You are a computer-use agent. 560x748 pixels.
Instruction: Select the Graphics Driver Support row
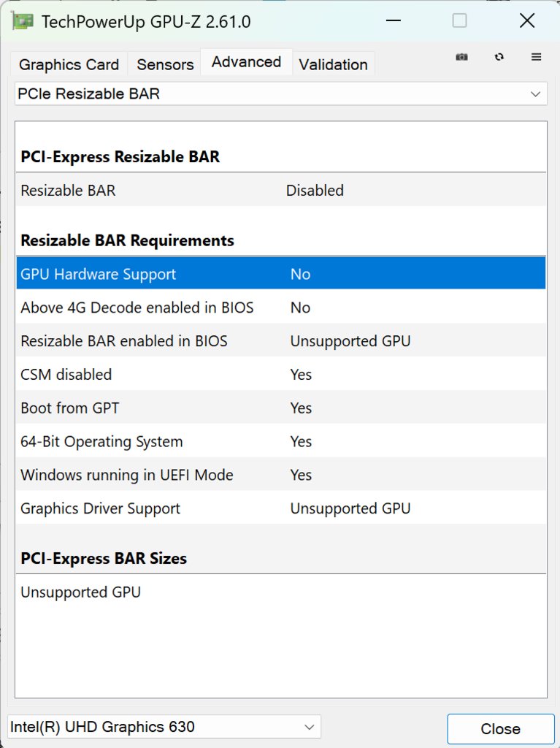click(x=281, y=508)
